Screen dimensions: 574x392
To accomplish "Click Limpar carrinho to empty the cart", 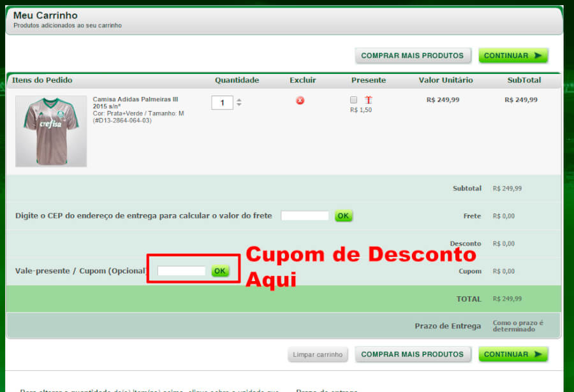I will [x=318, y=354].
